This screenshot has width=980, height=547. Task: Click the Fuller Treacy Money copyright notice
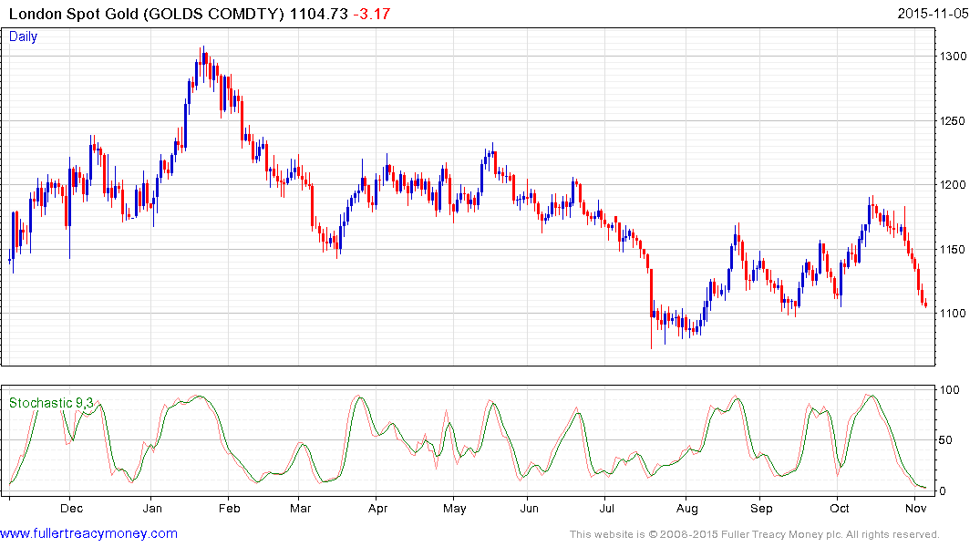754,534
